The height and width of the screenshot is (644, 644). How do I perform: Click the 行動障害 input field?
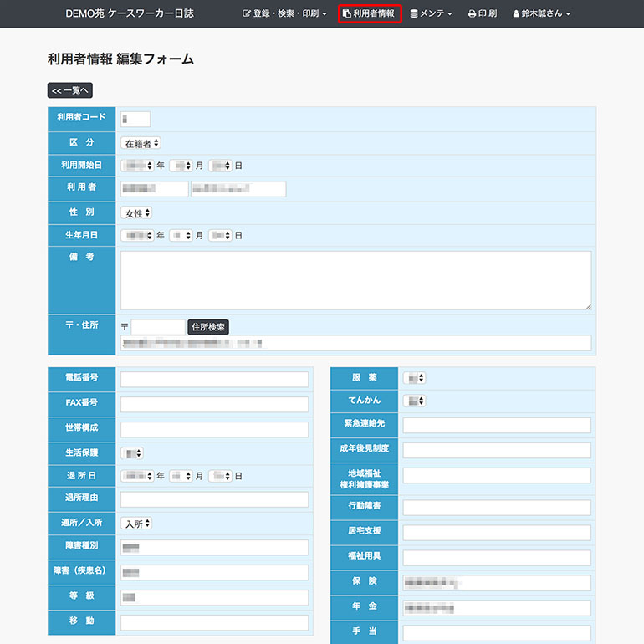pos(497,508)
